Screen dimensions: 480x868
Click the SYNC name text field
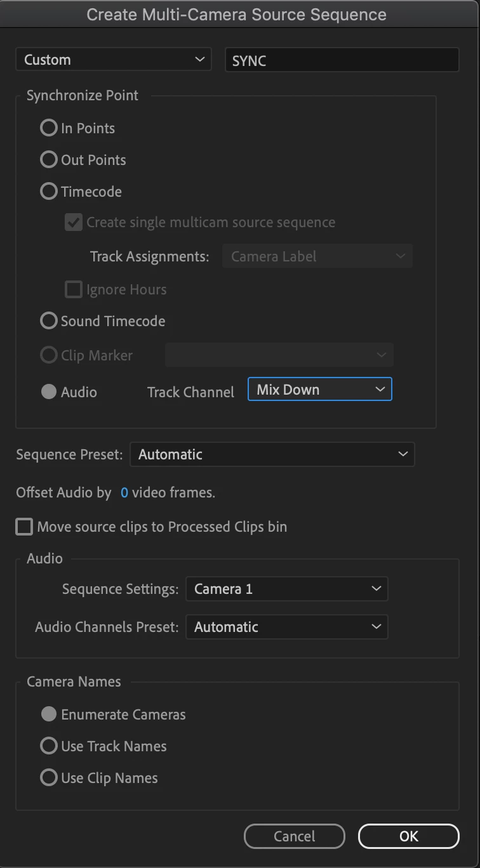tap(342, 61)
